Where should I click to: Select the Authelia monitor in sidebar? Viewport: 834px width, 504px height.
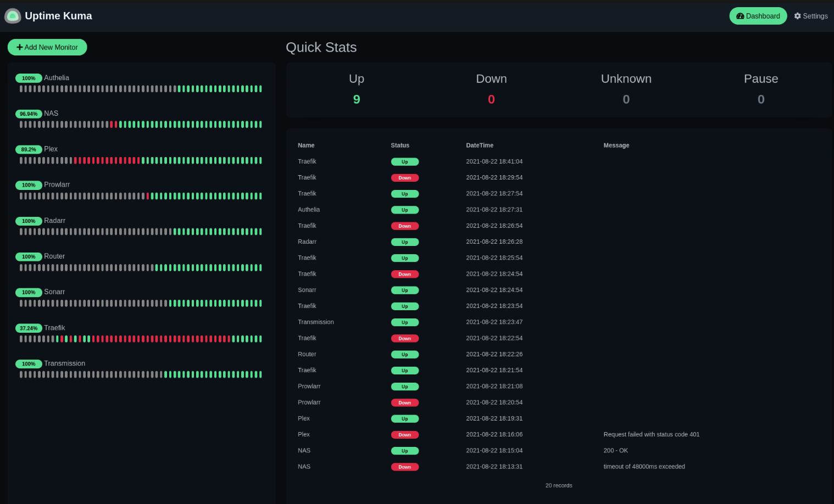pyautogui.click(x=57, y=78)
